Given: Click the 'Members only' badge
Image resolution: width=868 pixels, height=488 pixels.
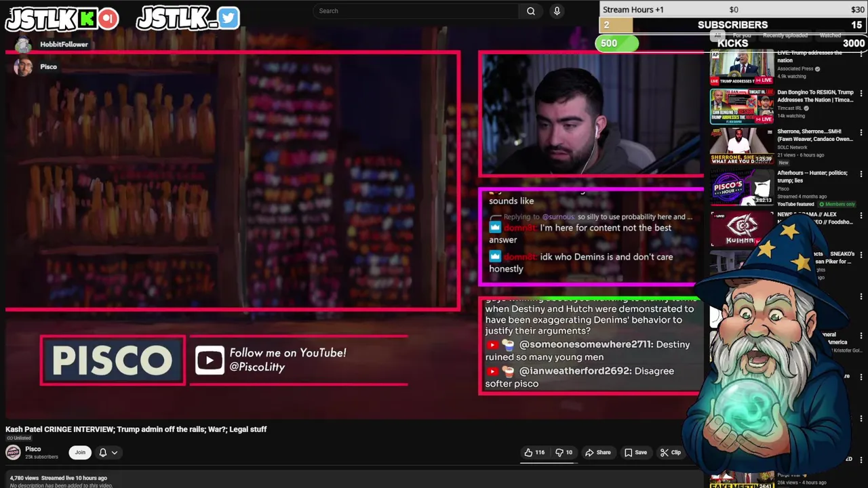Looking at the screenshot, I should (x=837, y=205).
